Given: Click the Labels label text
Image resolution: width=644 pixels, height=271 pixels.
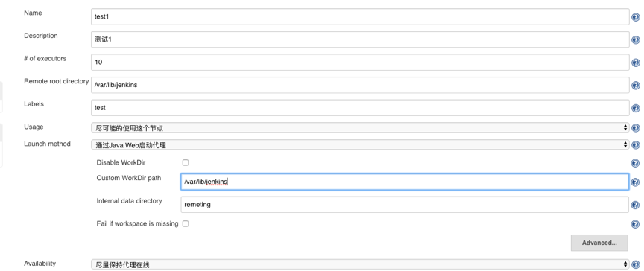Looking at the screenshot, I should [34, 104].
